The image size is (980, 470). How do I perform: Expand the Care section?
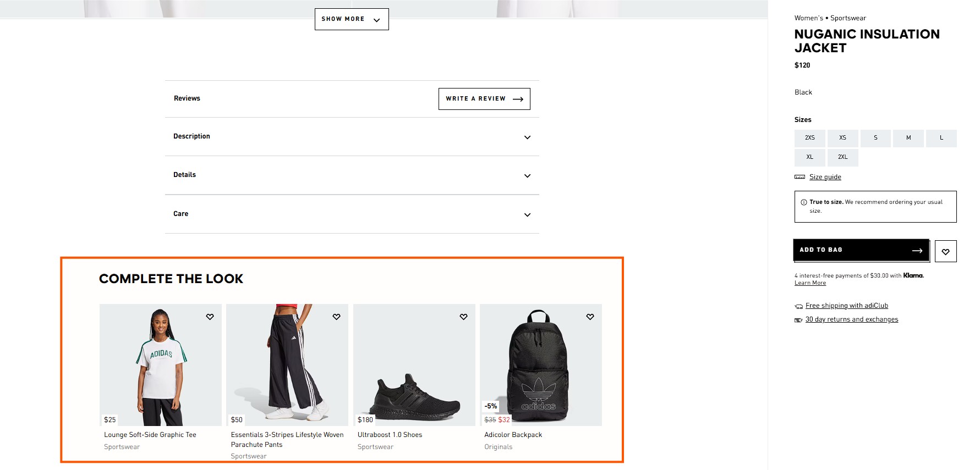(x=352, y=214)
